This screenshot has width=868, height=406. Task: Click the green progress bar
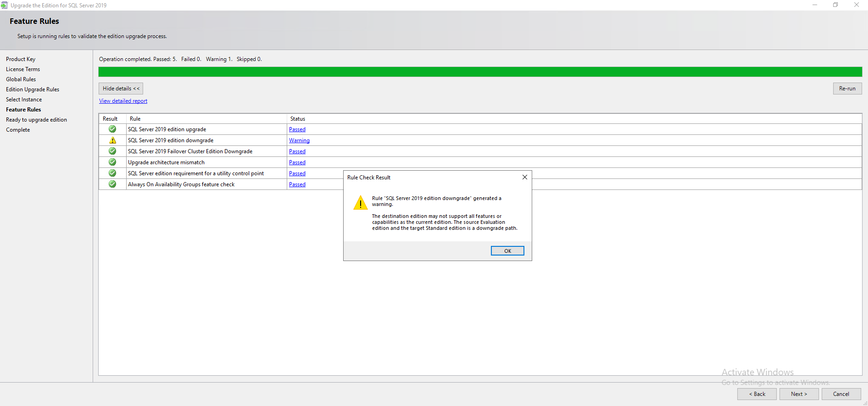[480, 72]
